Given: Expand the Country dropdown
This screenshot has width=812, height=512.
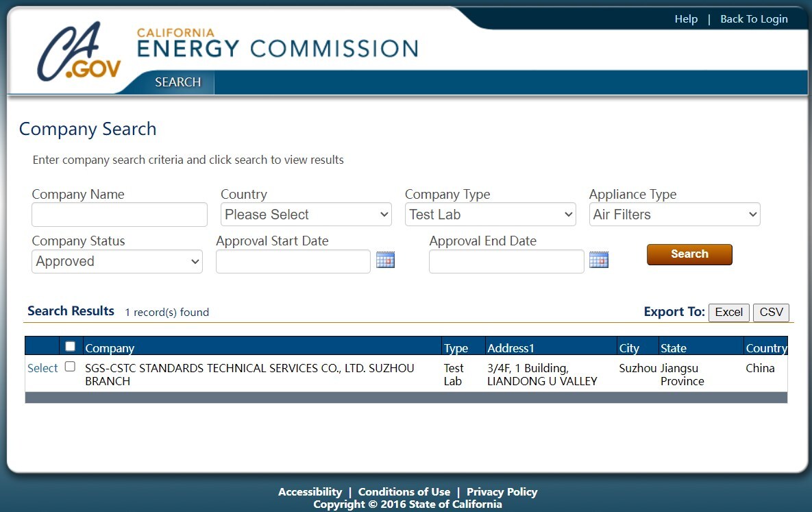Looking at the screenshot, I should [x=306, y=215].
